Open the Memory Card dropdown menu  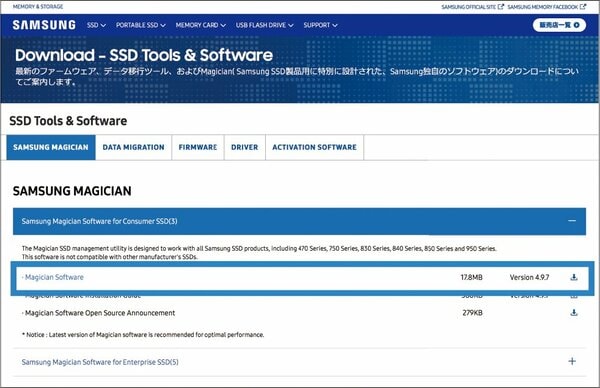click(201, 25)
